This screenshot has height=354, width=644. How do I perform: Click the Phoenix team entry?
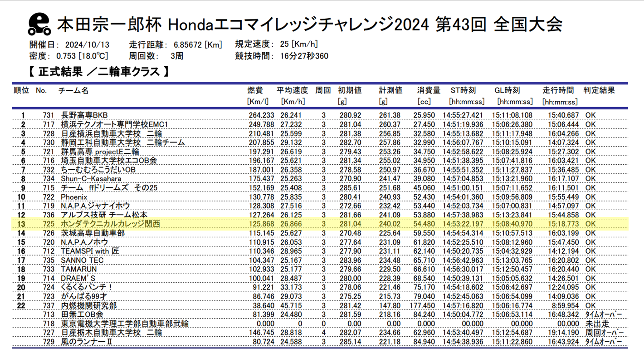[74, 197]
